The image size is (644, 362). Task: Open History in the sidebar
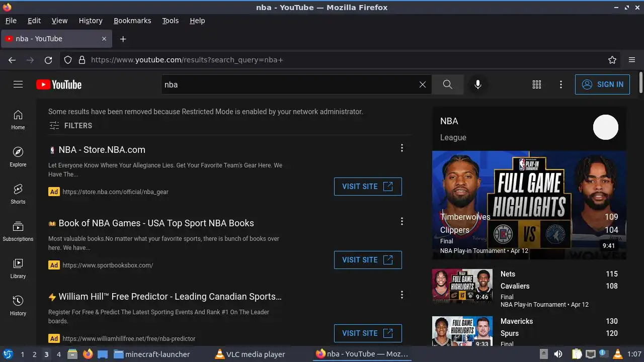[x=18, y=306]
